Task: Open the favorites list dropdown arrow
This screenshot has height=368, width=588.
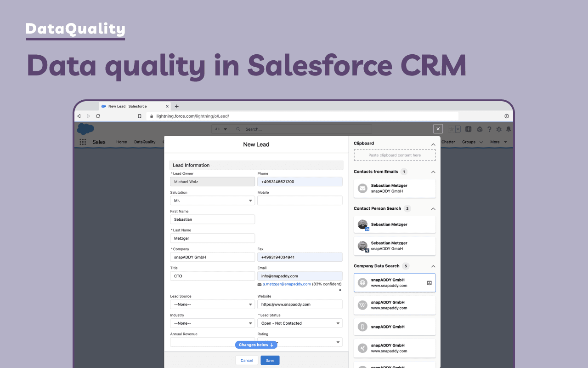Action: point(458,129)
